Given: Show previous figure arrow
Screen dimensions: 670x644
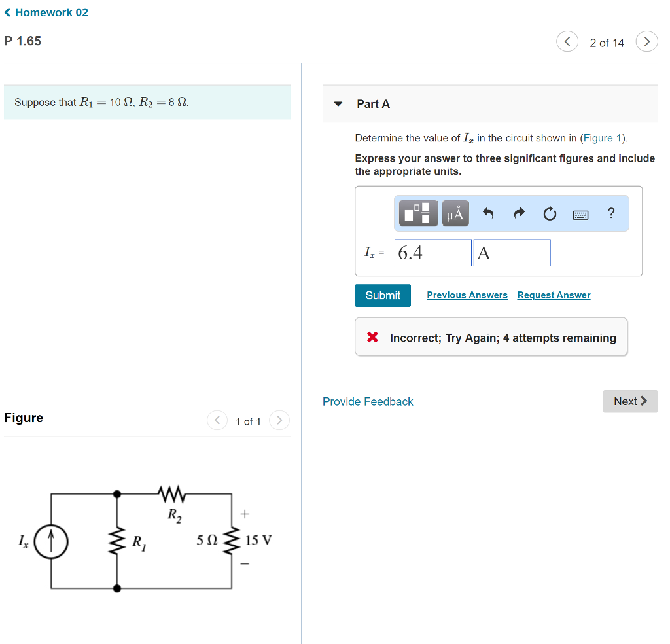Looking at the screenshot, I should pos(217,421).
